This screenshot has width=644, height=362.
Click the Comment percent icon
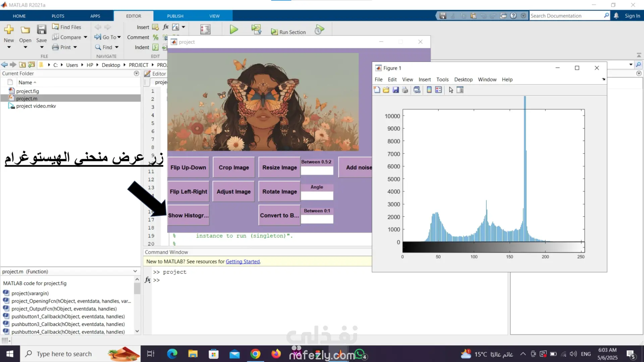click(x=156, y=37)
